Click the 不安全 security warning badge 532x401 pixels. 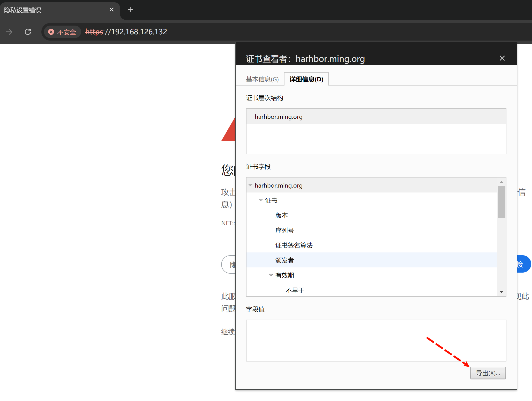coord(62,32)
